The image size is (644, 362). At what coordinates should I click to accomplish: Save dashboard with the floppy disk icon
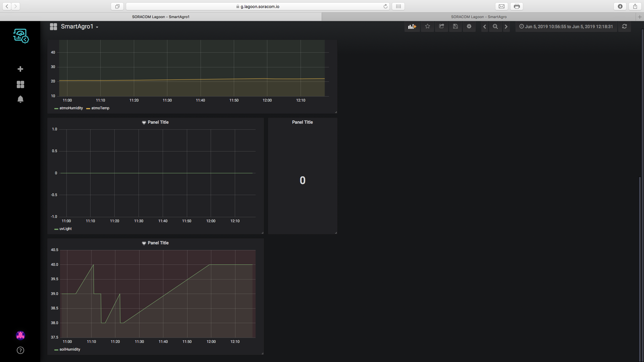[x=455, y=26]
